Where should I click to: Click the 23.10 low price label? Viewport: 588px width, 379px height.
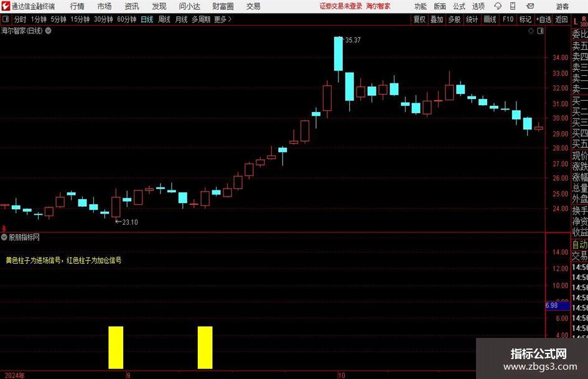point(130,222)
